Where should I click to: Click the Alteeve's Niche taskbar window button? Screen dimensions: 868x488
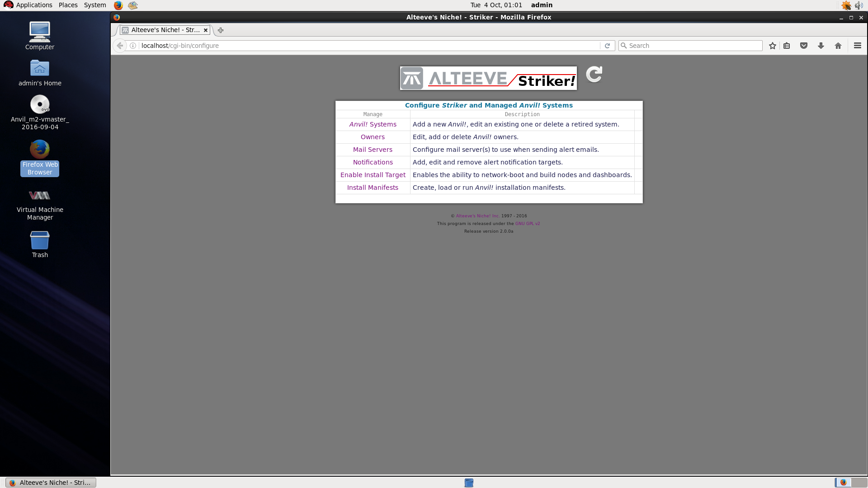51,483
